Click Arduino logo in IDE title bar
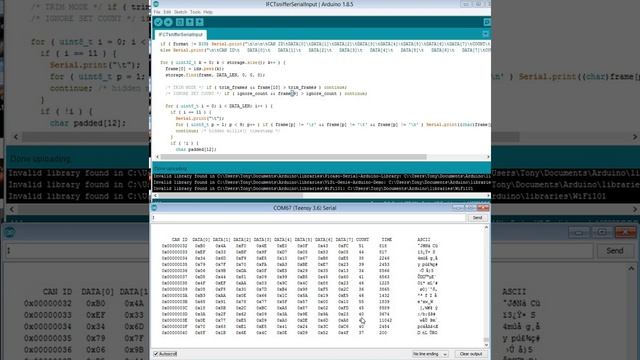 tap(156, 4)
